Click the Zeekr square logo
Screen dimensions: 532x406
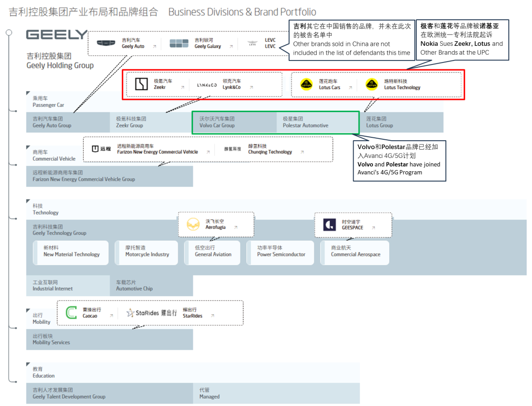[x=141, y=84]
